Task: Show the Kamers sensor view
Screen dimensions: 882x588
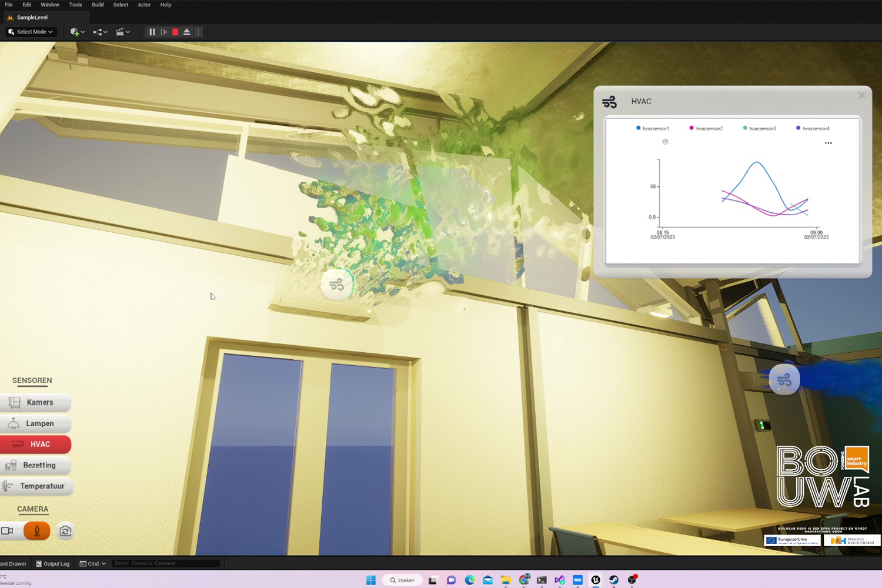Action: click(x=35, y=403)
